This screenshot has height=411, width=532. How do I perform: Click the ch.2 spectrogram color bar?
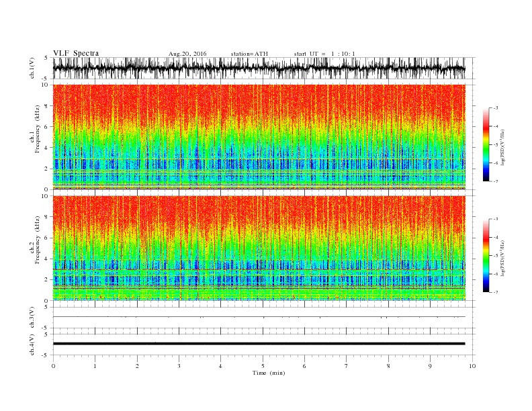tap(486, 256)
